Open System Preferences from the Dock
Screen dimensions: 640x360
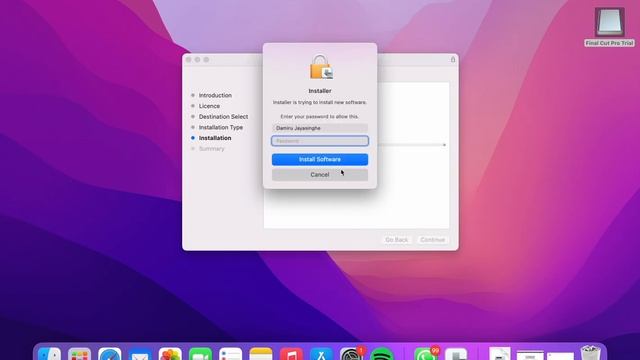351,354
